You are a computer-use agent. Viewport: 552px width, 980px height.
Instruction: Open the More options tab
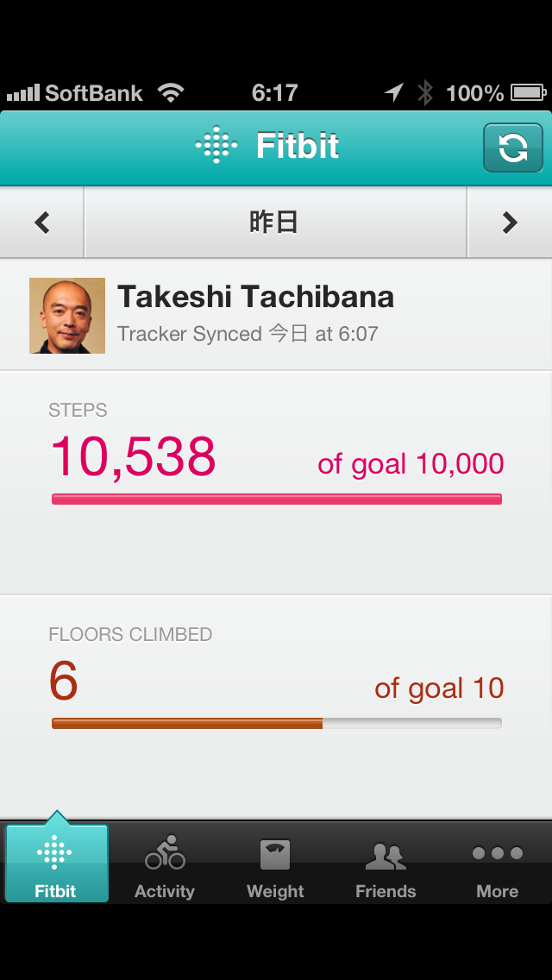tap(498, 863)
